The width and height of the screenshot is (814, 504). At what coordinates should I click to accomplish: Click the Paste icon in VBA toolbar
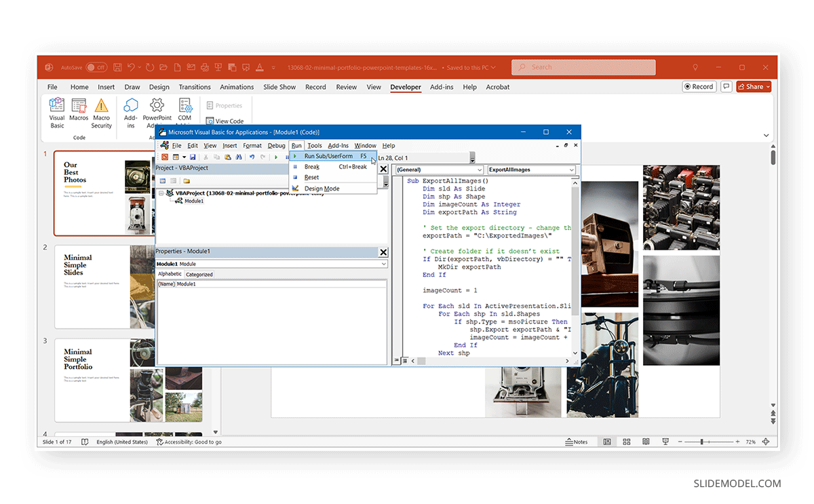point(228,156)
